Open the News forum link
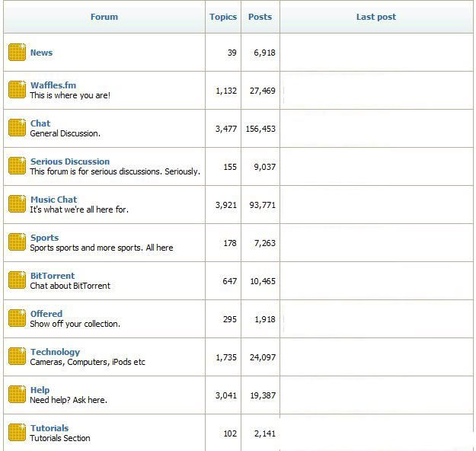 41,53
